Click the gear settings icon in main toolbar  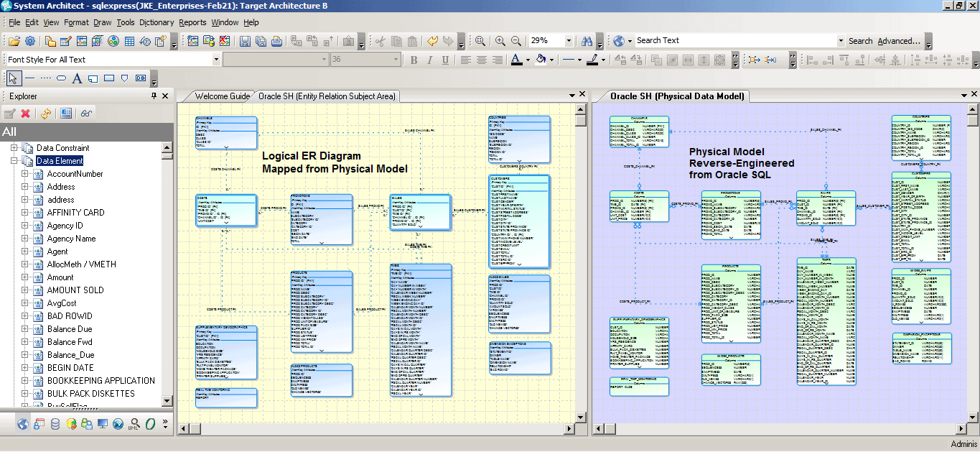click(30, 41)
